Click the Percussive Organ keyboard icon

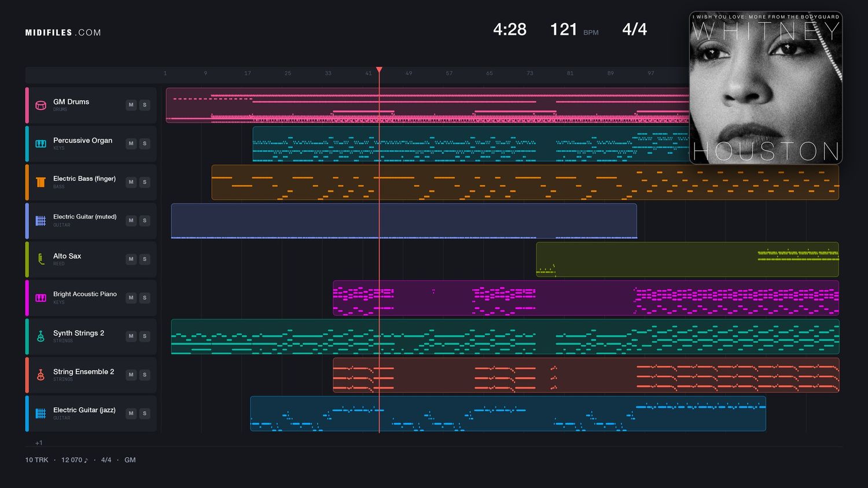41,143
